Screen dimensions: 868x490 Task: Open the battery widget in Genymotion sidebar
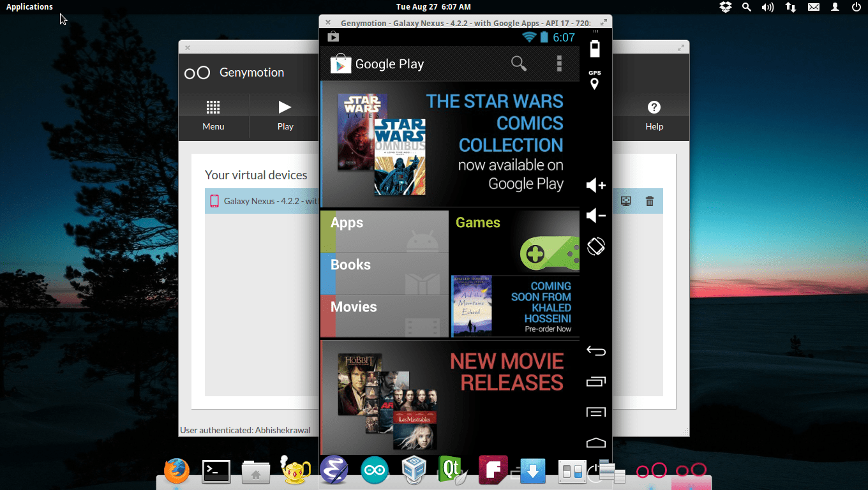click(x=595, y=48)
